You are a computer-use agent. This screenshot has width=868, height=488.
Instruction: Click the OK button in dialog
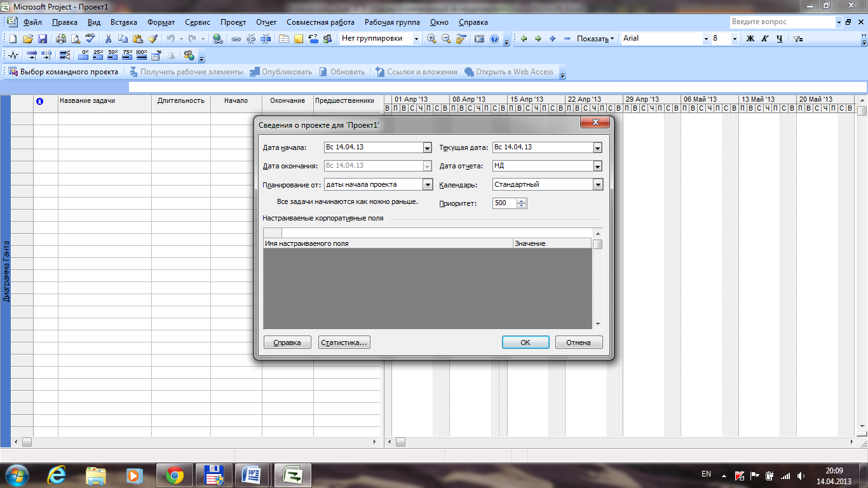pyautogui.click(x=526, y=342)
